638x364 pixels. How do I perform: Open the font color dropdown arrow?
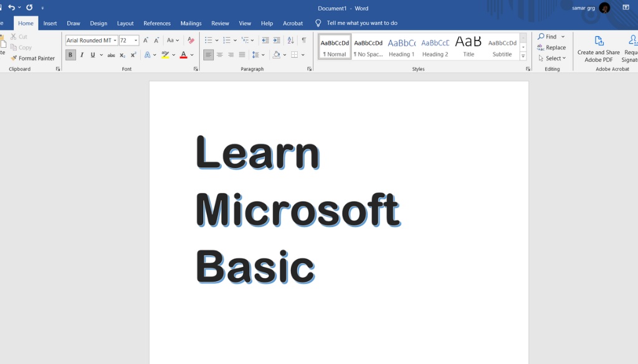[192, 55]
